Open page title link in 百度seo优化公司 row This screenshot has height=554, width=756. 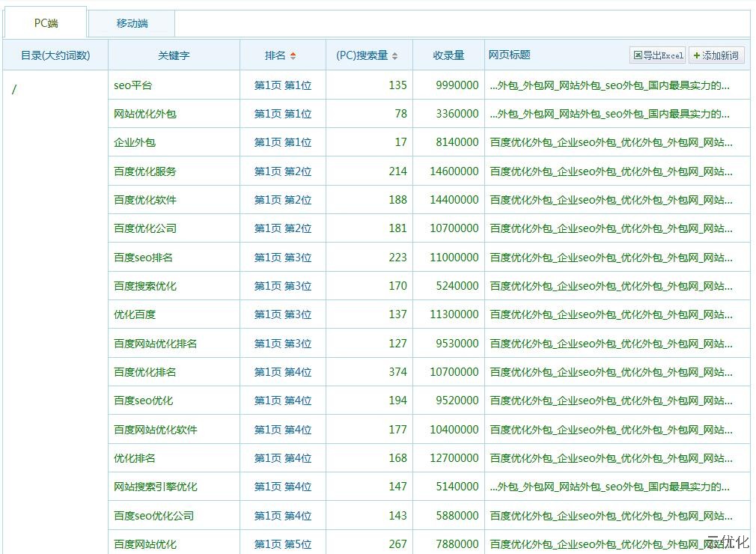612,515
